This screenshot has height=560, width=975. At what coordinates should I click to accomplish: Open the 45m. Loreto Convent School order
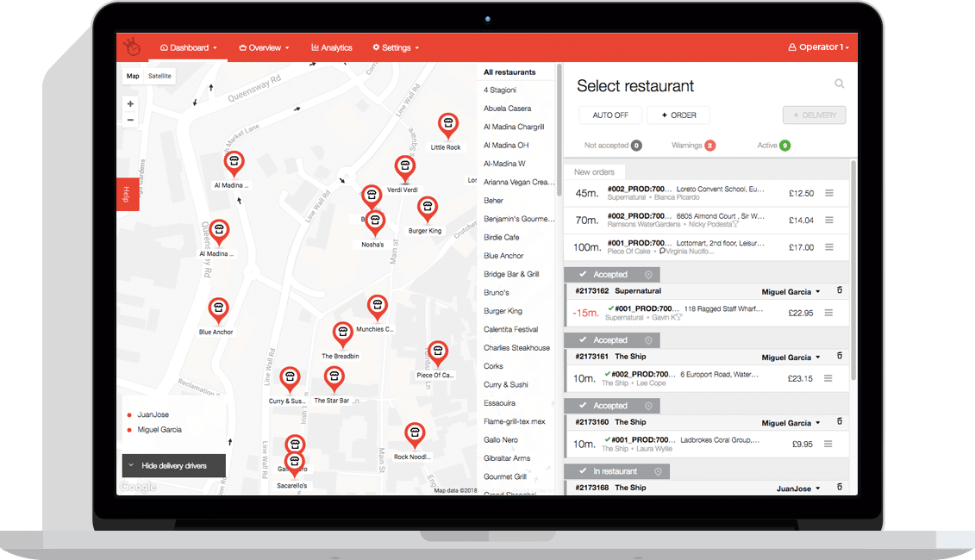pyautogui.click(x=706, y=193)
